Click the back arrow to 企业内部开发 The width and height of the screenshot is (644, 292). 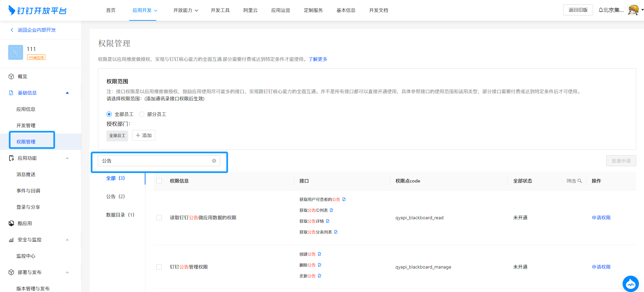tap(12, 30)
